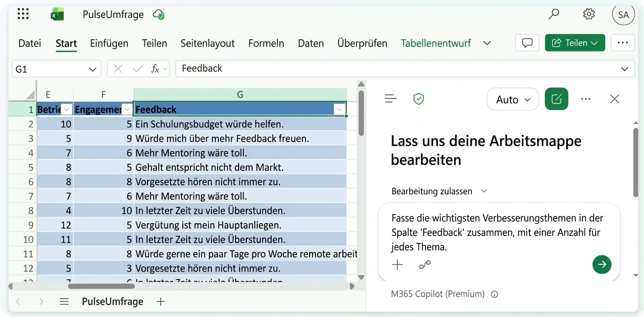
Task: Add a new sheet
Action: pos(161,302)
